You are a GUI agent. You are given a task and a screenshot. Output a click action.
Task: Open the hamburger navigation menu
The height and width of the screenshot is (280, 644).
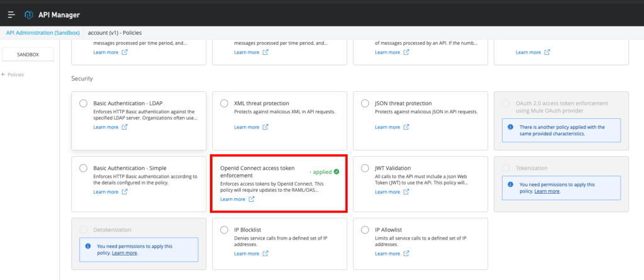coord(11,14)
